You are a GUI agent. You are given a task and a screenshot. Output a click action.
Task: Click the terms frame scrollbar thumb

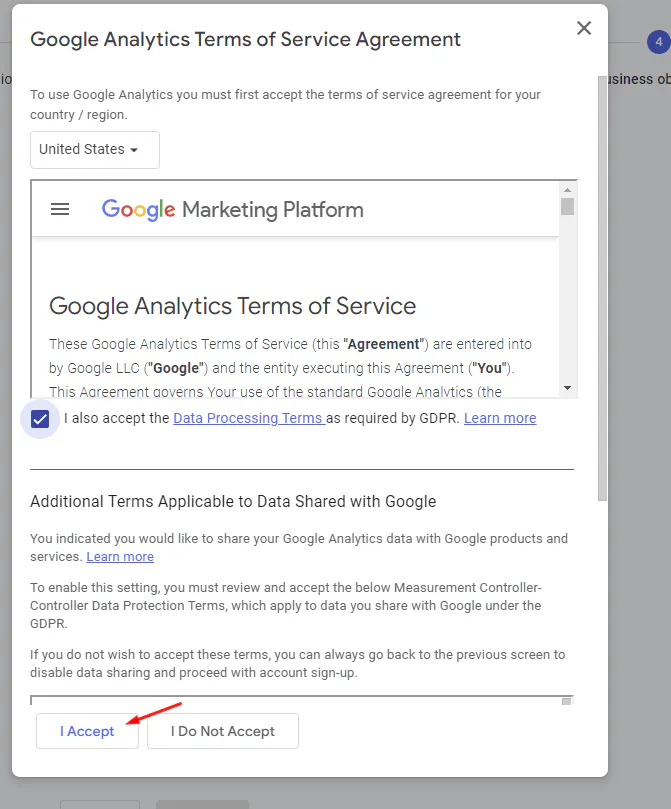[567, 207]
